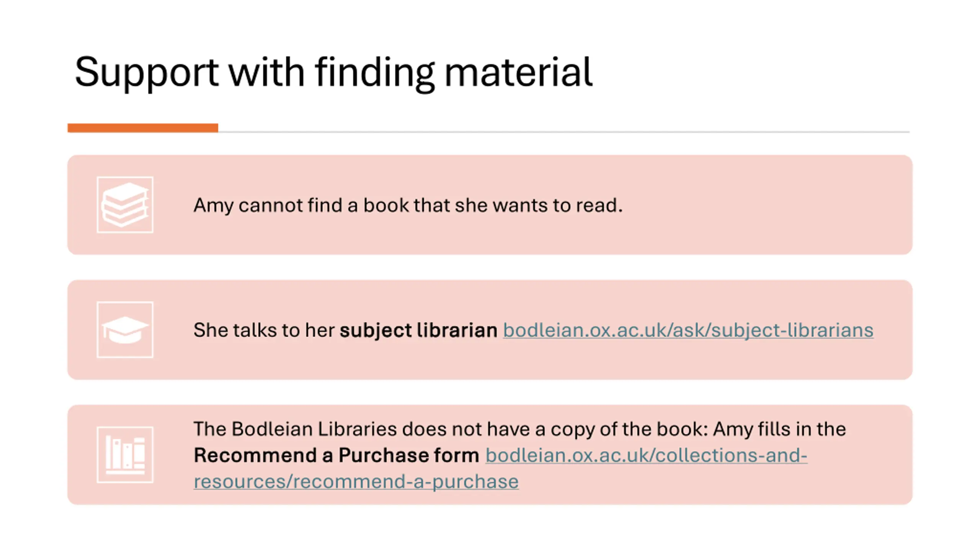Click the stacked books icon
The height and width of the screenshot is (551, 980).
click(125, 205)
